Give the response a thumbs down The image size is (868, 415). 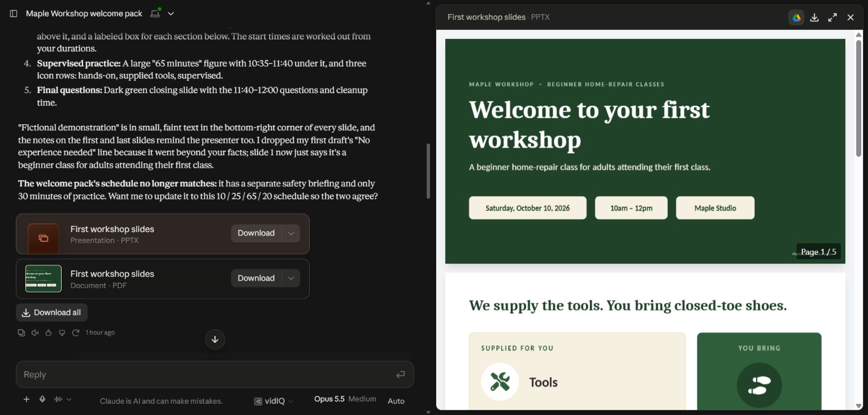(x=62, y=333)
